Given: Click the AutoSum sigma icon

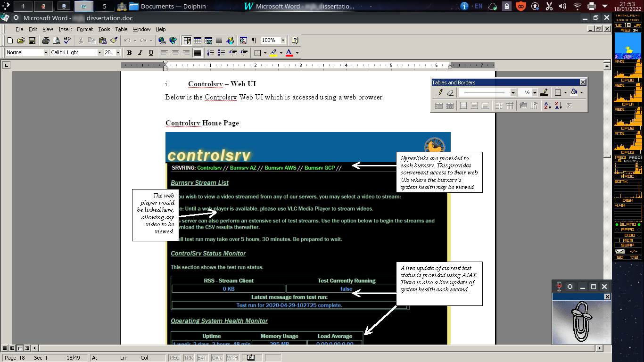Looking at the screenshot, I should (569, 106).
